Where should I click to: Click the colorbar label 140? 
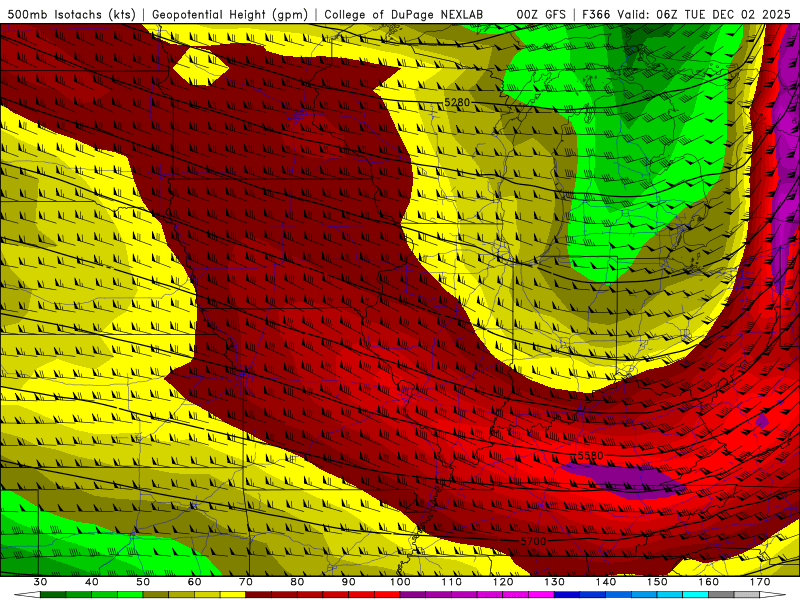click(606, 582)
